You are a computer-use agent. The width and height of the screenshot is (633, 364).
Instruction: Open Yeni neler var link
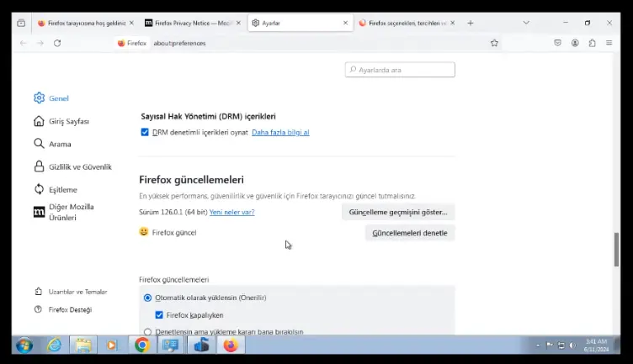pos(231,212)
